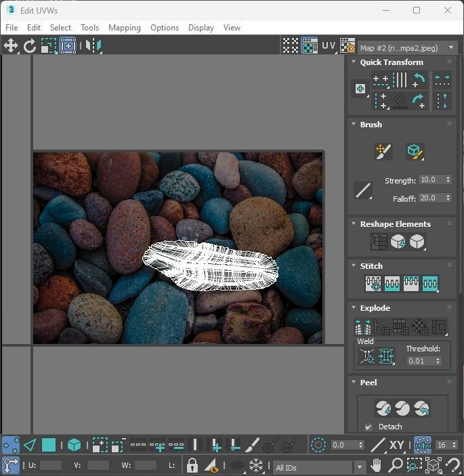Screen dimensions: 464x476
Task: Open the Edit menu
Action: [33, 28]
